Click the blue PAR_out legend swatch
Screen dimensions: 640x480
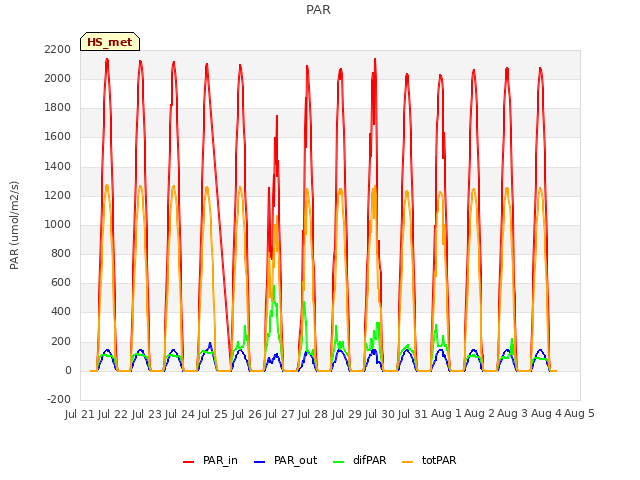259,461
